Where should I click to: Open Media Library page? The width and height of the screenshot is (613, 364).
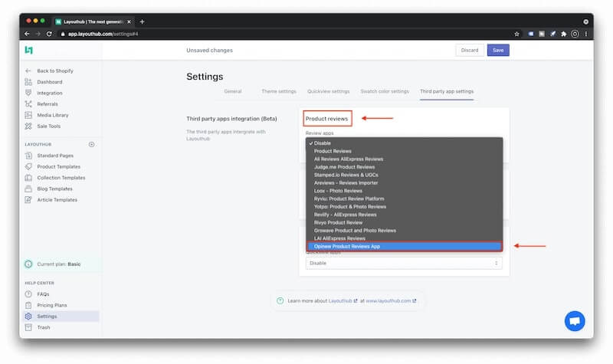point(53,115)
